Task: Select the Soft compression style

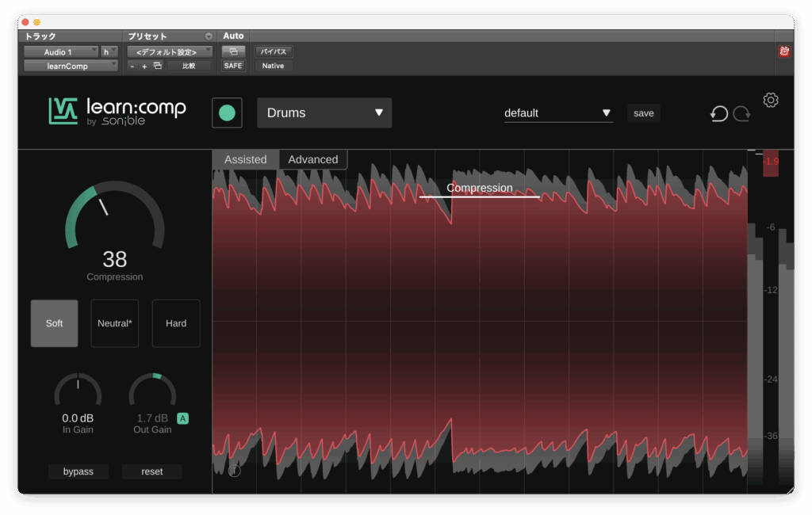Action: (x=55, y=323)
